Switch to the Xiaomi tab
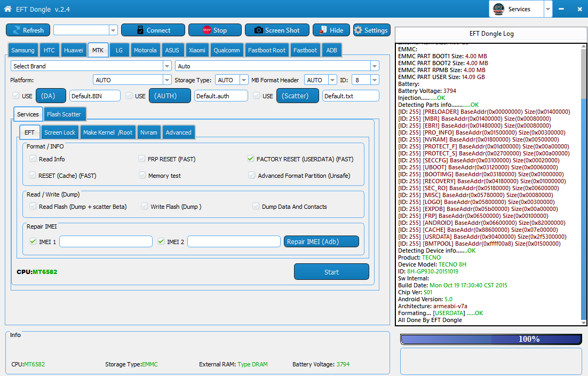588x376 pixels. point(197,50)
